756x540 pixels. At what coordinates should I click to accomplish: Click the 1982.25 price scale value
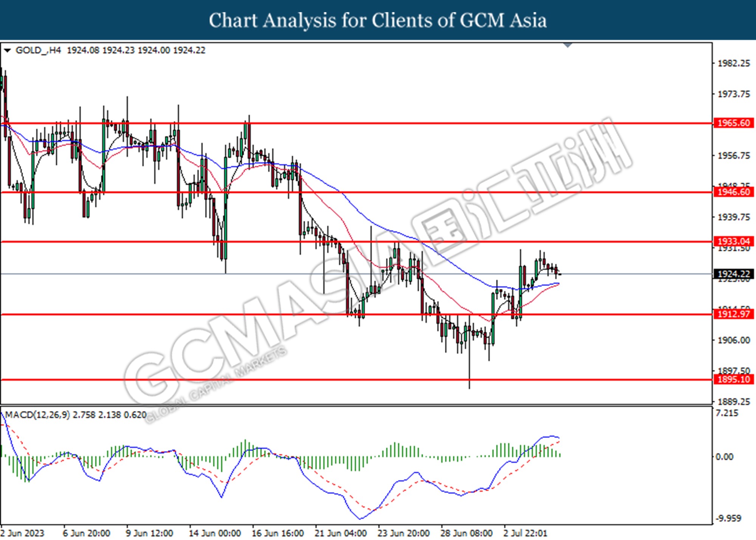point(734,63)
